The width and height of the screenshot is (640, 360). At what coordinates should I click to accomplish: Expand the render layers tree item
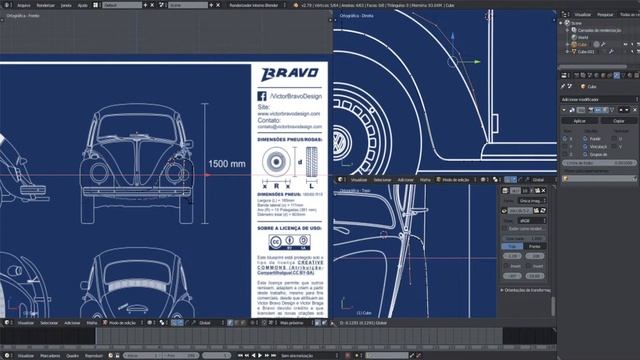tap(568, 30)
